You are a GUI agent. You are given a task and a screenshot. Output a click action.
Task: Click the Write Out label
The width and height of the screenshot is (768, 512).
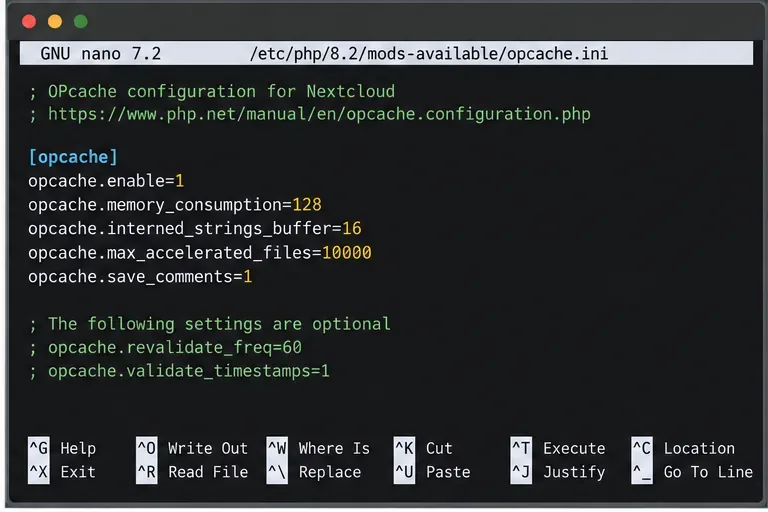pos(208,448)
